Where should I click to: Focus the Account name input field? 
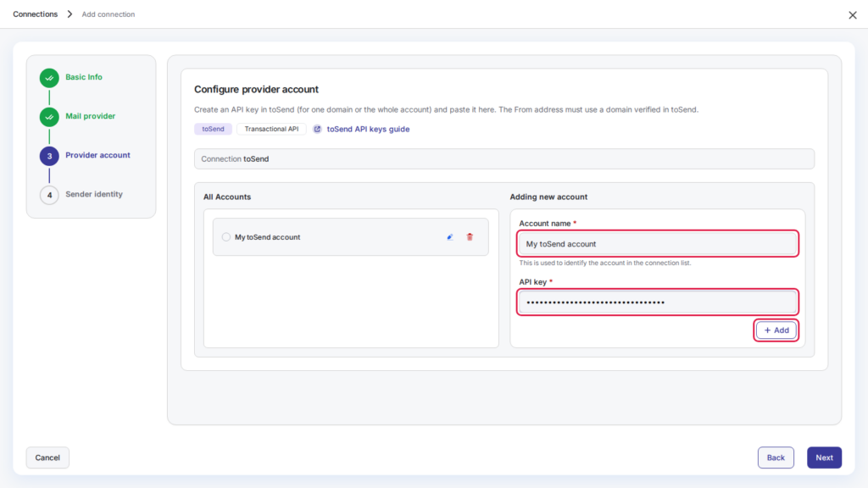[658, 244]
